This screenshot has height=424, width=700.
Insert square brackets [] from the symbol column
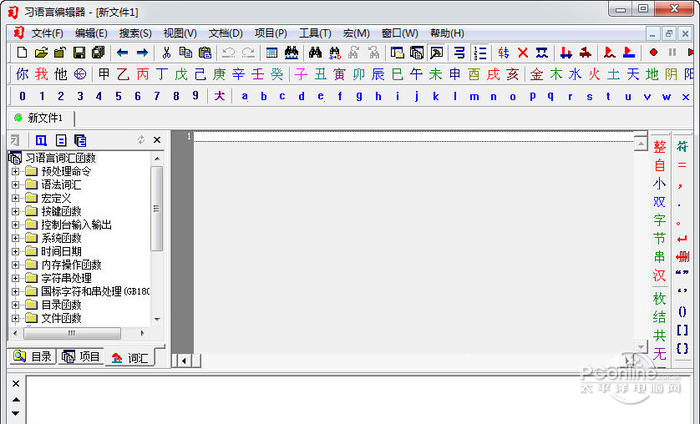[x=682, y=330]
